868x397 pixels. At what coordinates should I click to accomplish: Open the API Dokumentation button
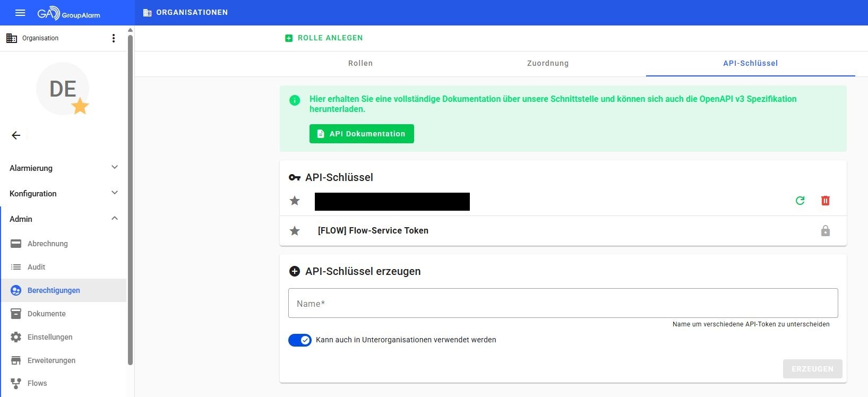point(362,134)
